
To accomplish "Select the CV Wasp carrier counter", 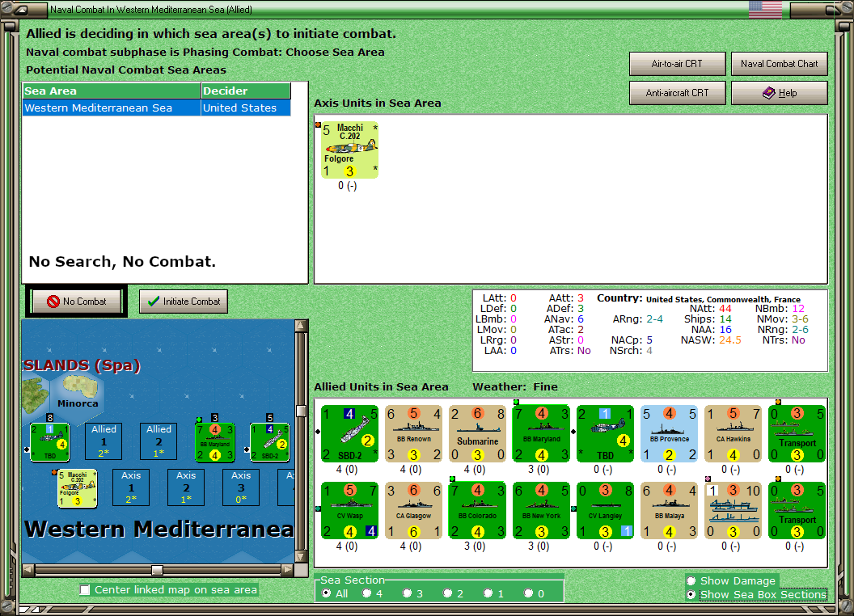I will click(x=349, y=510).
